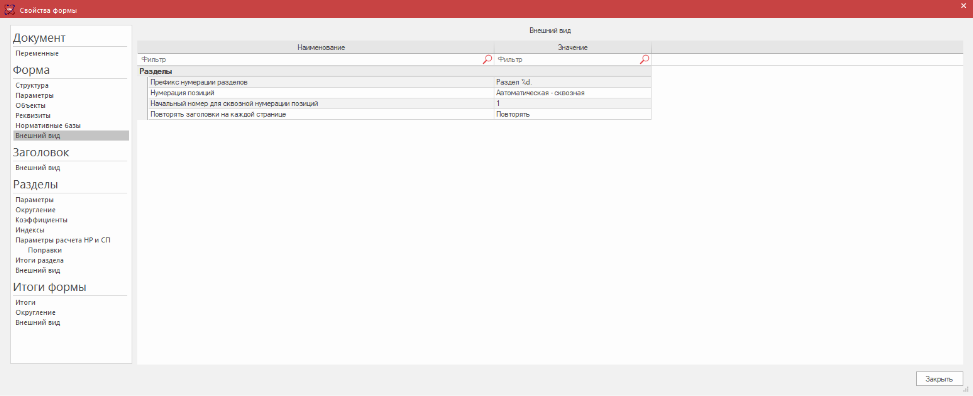973x396 pixels.
Task: Open Коэффициенты under Разделы
Action: [42, 220]
